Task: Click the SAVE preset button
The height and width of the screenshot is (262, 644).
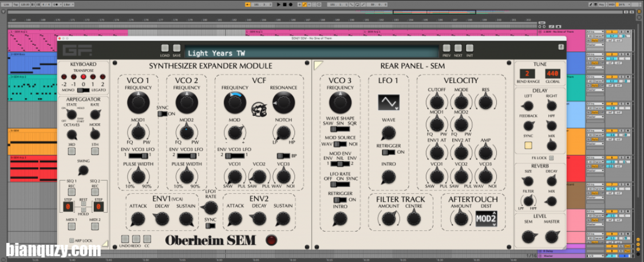Action: click(177, 48)
